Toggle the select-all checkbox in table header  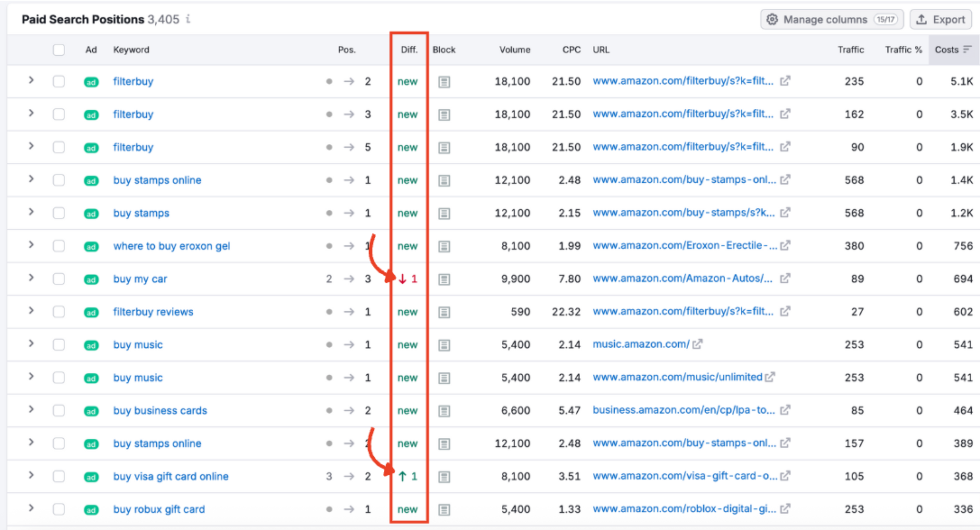[59, 50]
